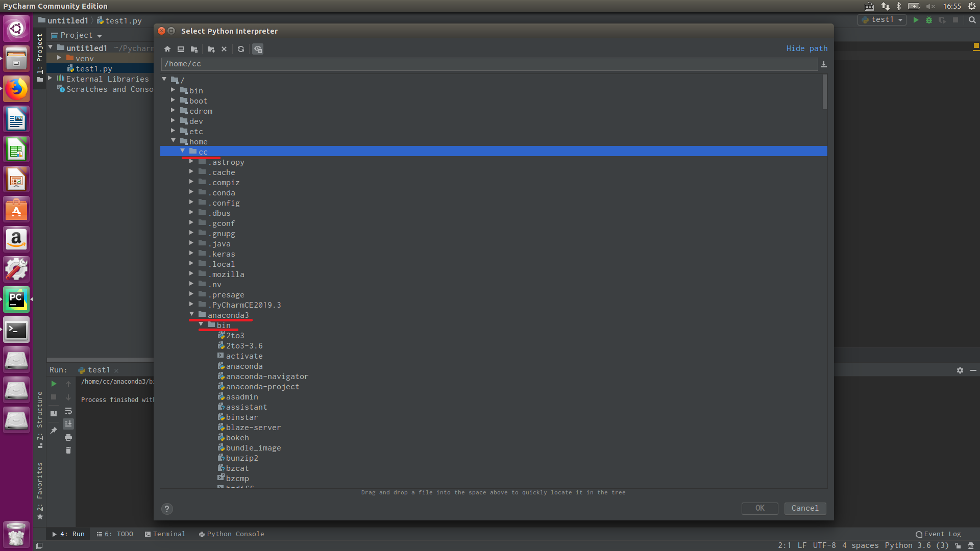Click the path history download icon
Screen dimensions: 980x551
coord(823,64)
